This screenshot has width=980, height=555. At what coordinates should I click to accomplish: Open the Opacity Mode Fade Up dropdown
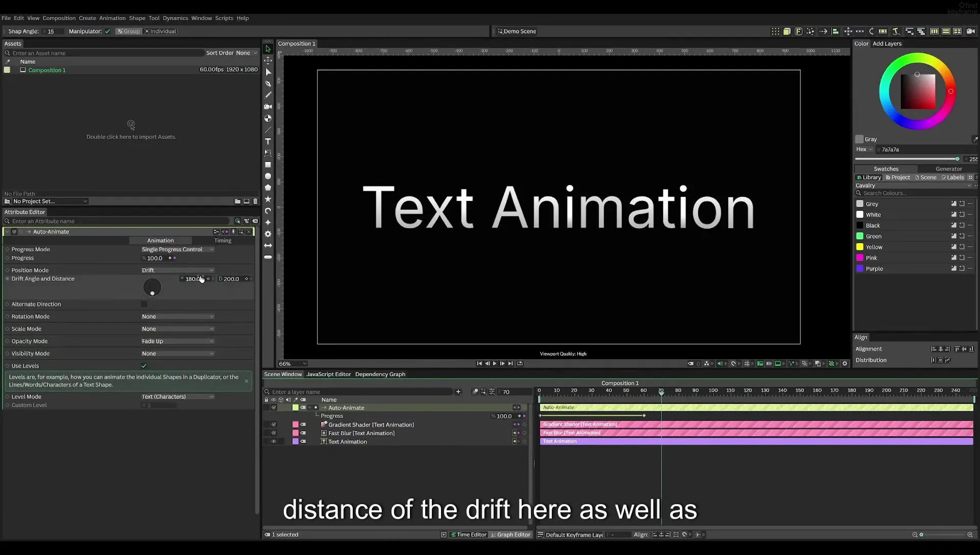178,341
